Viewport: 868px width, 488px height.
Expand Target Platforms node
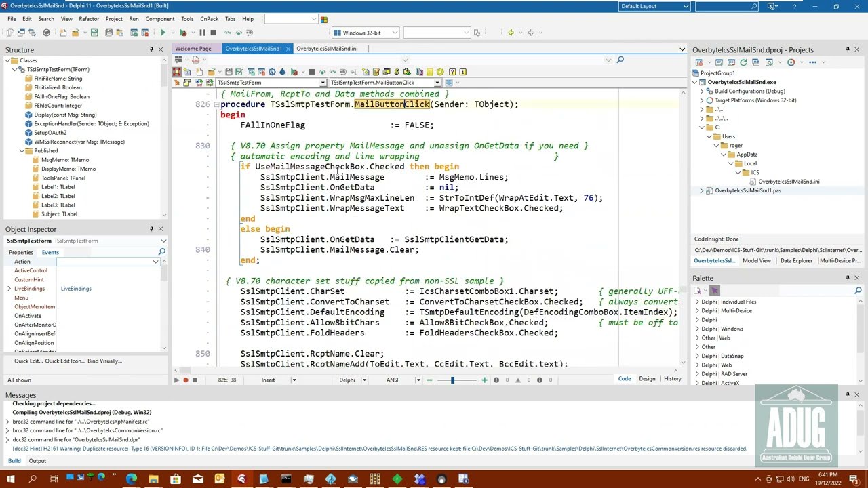(x=702, y=100)
